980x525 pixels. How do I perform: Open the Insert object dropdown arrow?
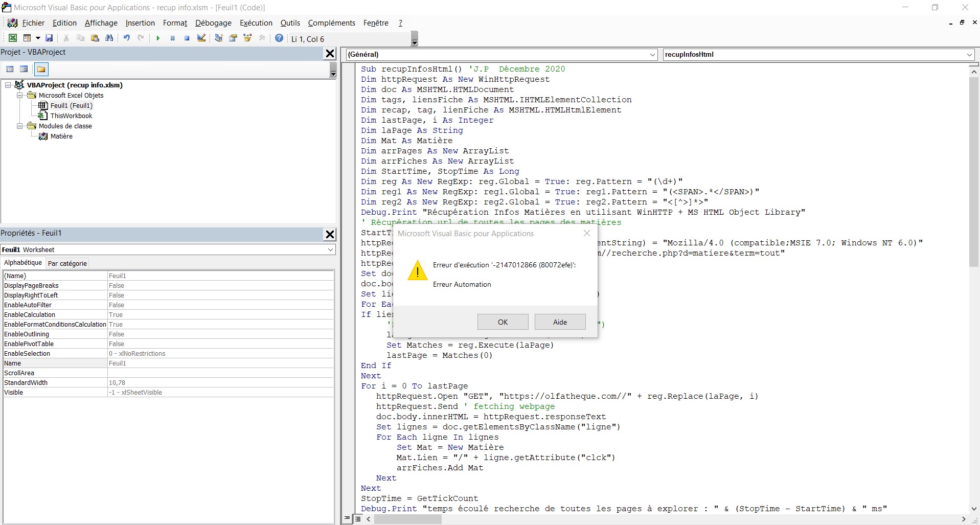coord(38,38)
